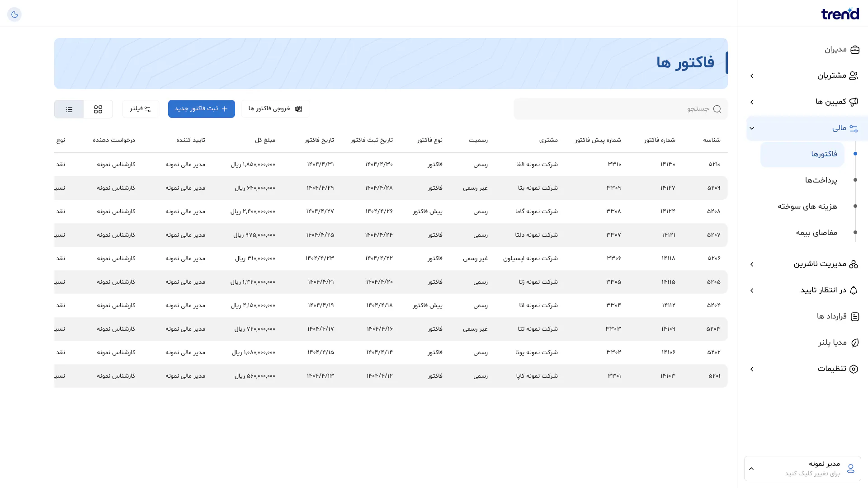Click the Excel export icon
Screen dimensions: 868x488
click(x=298, y=109)
